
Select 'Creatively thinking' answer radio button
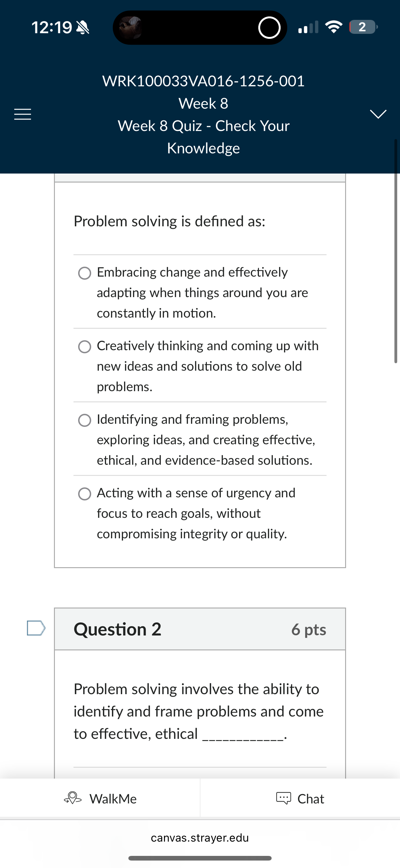point(85,347)
